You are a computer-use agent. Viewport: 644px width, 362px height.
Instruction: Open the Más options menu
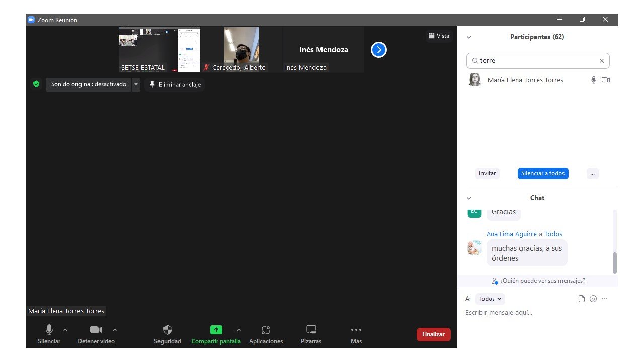click(x=356, y=334)
